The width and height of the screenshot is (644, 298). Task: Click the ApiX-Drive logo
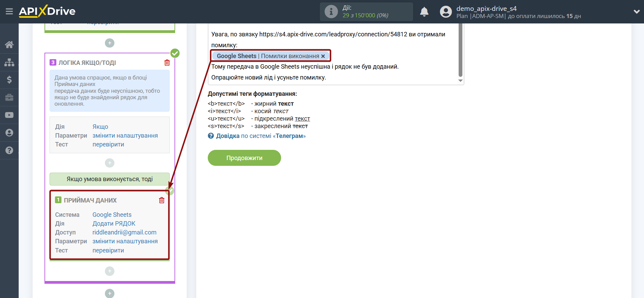point(47,11)
